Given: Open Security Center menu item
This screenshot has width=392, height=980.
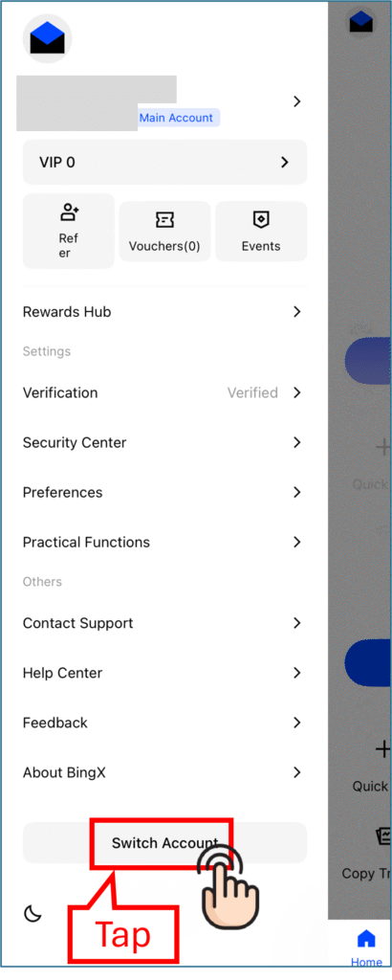Looking at the screenshot, I should (x=163, y=442).
